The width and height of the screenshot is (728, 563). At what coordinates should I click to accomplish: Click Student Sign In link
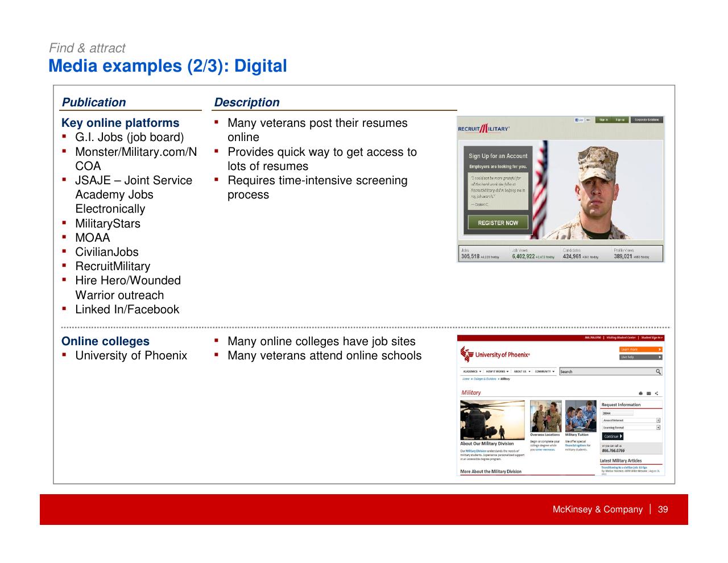(652, 337)
